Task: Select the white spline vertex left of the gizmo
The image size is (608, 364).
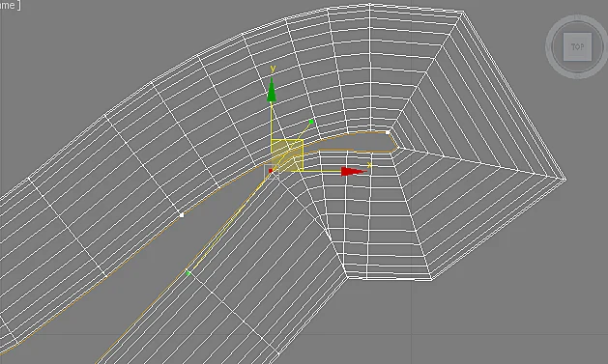Action: [182, 215]
